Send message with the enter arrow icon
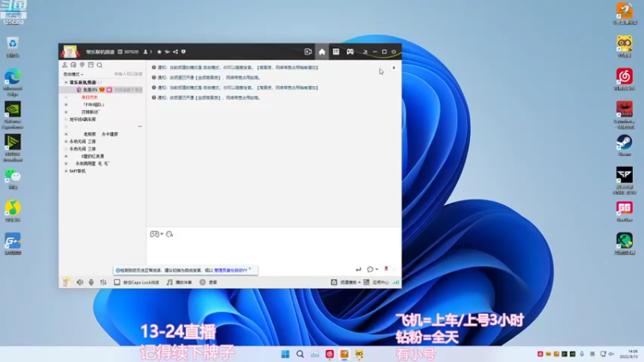 click(358, 269)
